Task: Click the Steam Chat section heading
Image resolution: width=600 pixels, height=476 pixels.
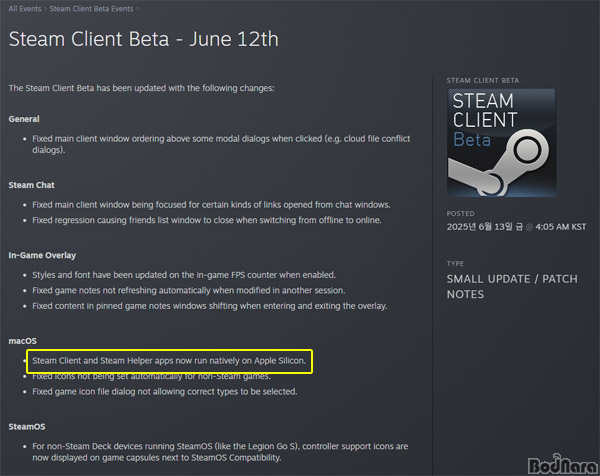Action: (x=31, y=185)
